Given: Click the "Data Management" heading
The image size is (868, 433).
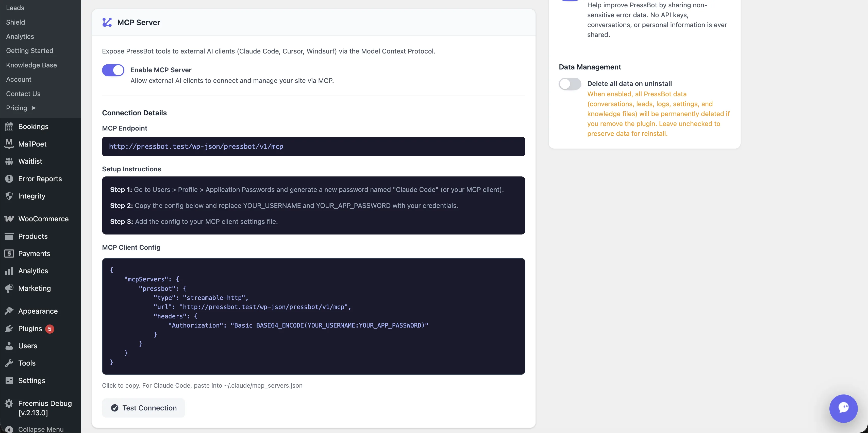Looking at the screenshot, I should [590, 67].
